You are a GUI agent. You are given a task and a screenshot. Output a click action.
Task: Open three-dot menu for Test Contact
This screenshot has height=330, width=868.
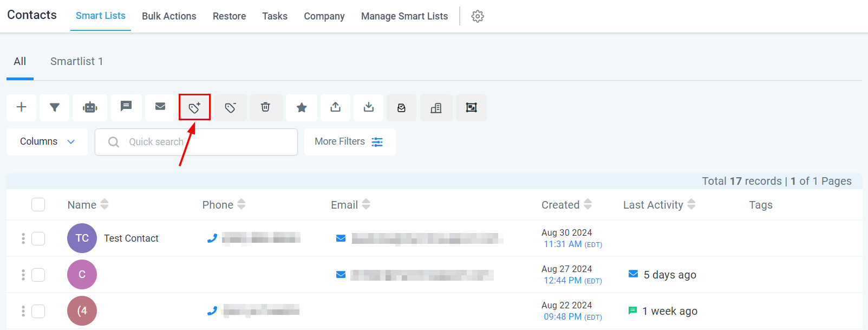(23, 238)
